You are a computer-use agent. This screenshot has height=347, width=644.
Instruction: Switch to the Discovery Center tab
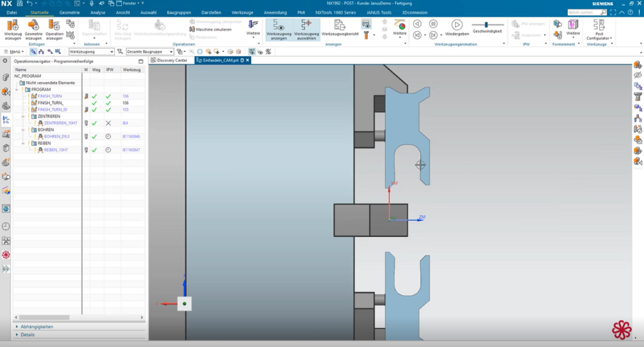coord(169,61)
